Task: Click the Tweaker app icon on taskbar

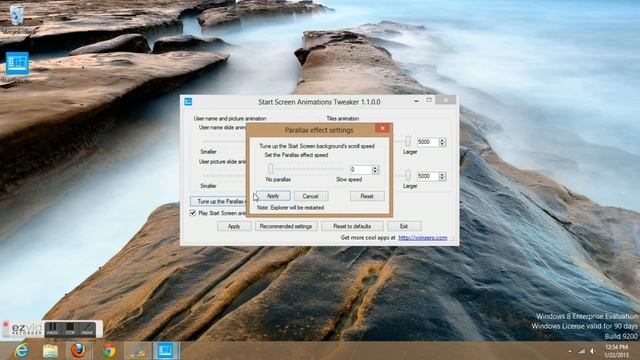Action: point(166,351)
